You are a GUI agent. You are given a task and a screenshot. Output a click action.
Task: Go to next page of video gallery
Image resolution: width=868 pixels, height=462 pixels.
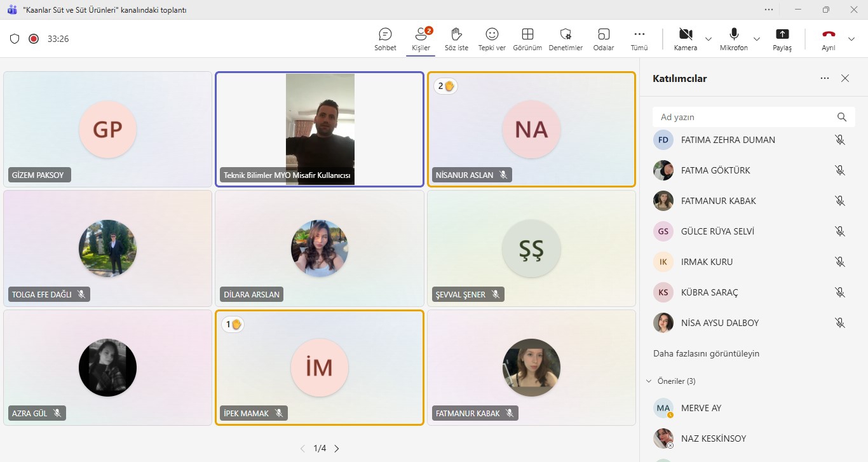coord(337,449)
